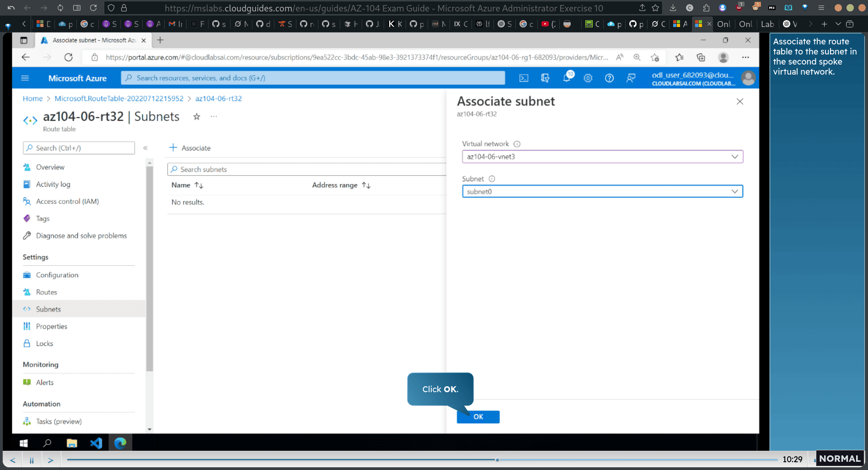Viewport: 868px width, 470px height.
Task: Click the OK button in Associate subnet
Action: [x=478, y=416]
